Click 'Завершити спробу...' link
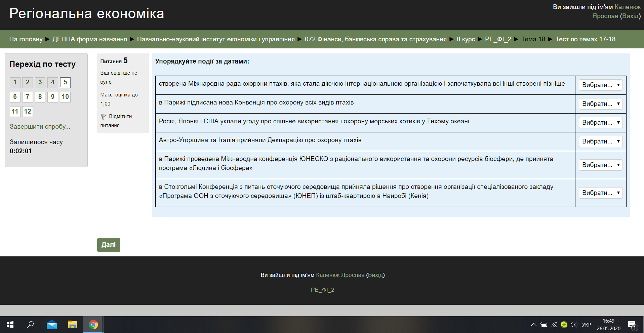644x333 pixels. (40, 127)
